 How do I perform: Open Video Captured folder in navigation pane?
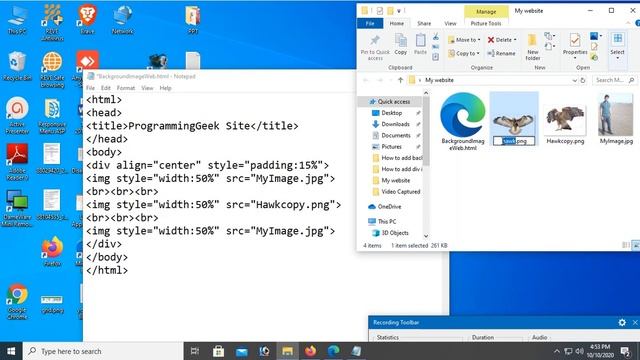click(x=400, y=191)
